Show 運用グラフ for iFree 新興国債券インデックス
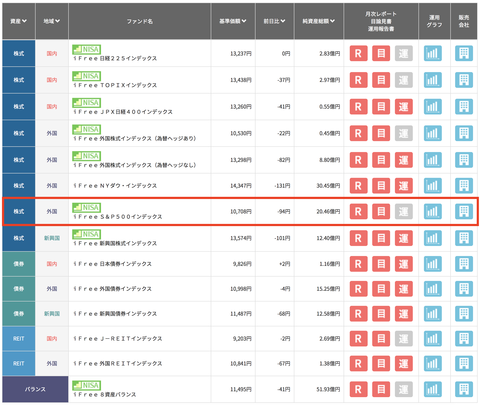 (x=433, y=314)
